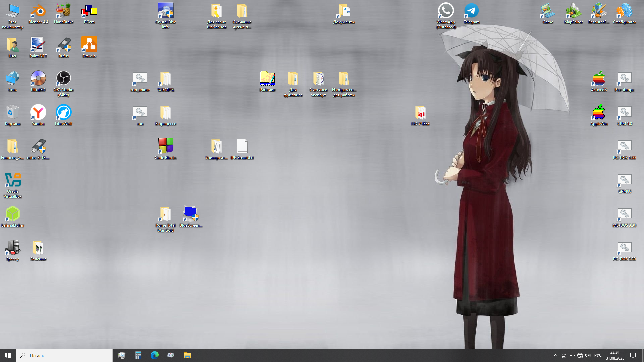Select the Rufus desktop icon
The width and height of the screenshot is (644, 362).
(63, 48)
